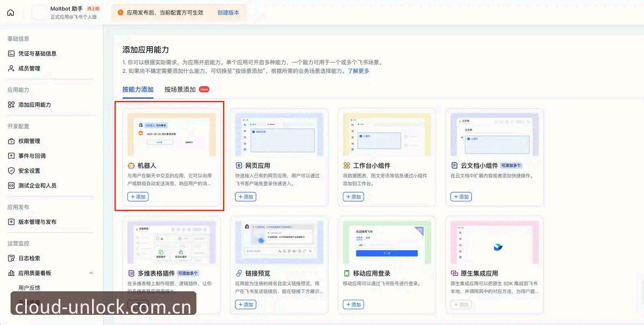Click the 链接预览 link icon
This screenshot has width=644, height=325.
pyautogui.click(x=239, y=273)
